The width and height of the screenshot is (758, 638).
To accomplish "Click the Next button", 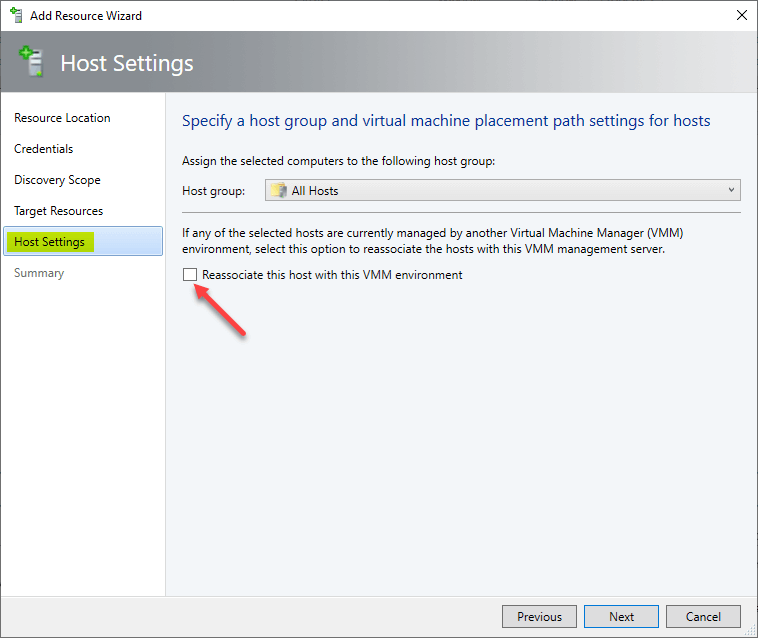I will [x=621, y=617].
